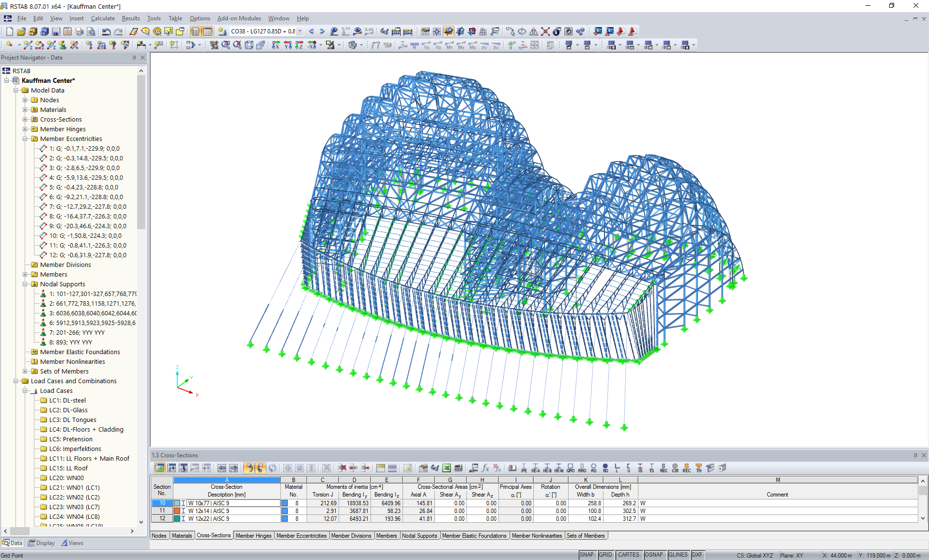Choose the rectangular REC section icon
The height and width of the screenshot is (560, 929).
pos(664,468)
